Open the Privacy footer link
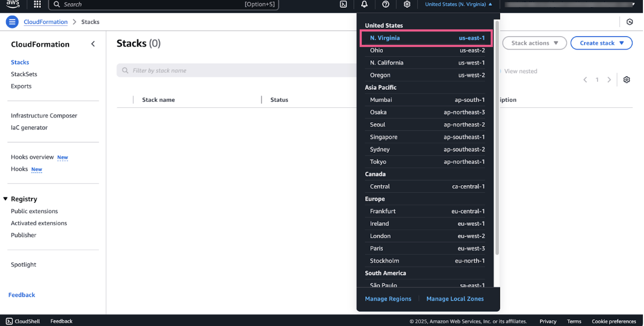Image resolution: width=644 pixels, height=326 pixels. (548, 321)
